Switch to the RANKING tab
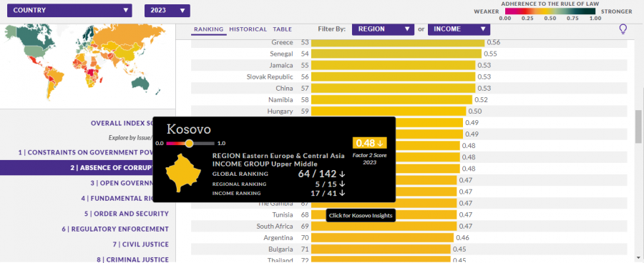 (209, 29)
